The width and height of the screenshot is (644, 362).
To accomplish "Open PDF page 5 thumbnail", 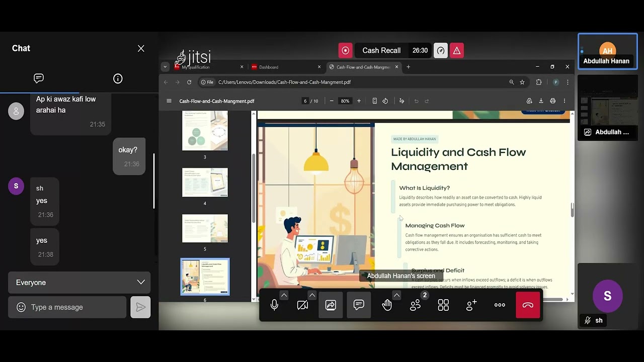I will point(205,228).
